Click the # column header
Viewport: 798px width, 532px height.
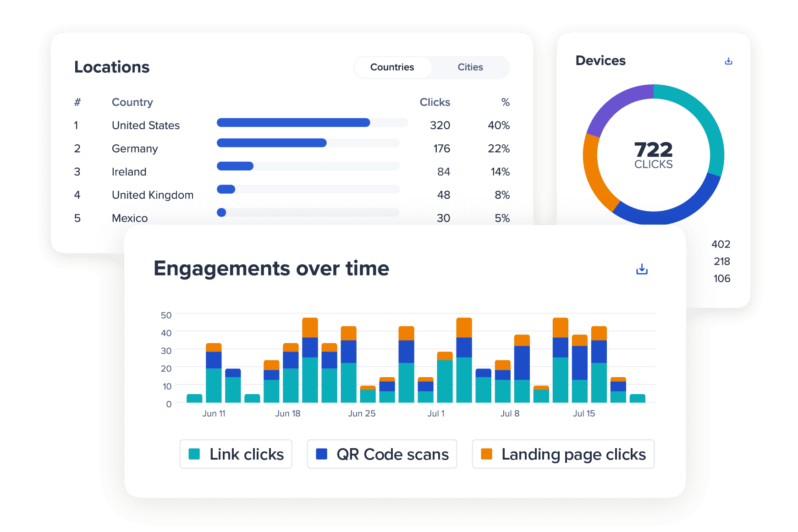click(x=77, y=102)
